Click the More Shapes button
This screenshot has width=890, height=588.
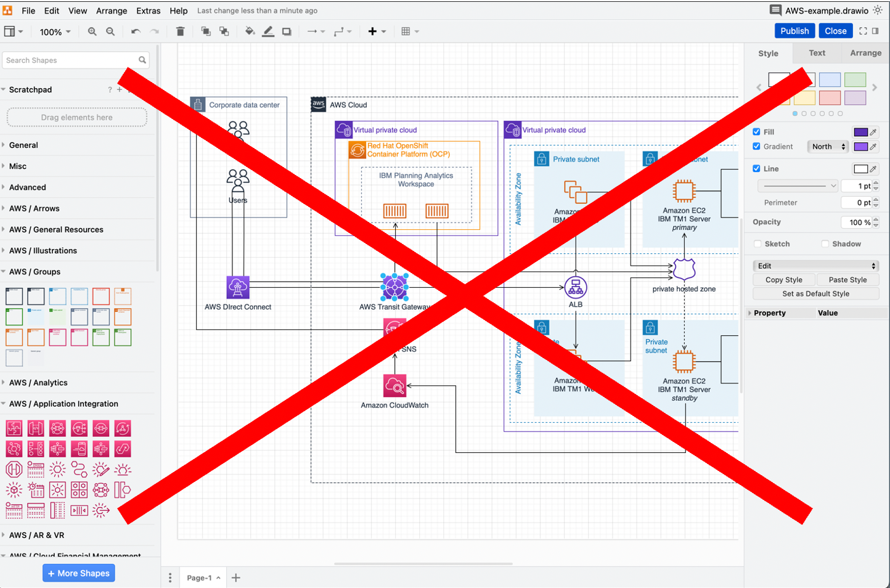pyautogui.click(x=78, y=573)
